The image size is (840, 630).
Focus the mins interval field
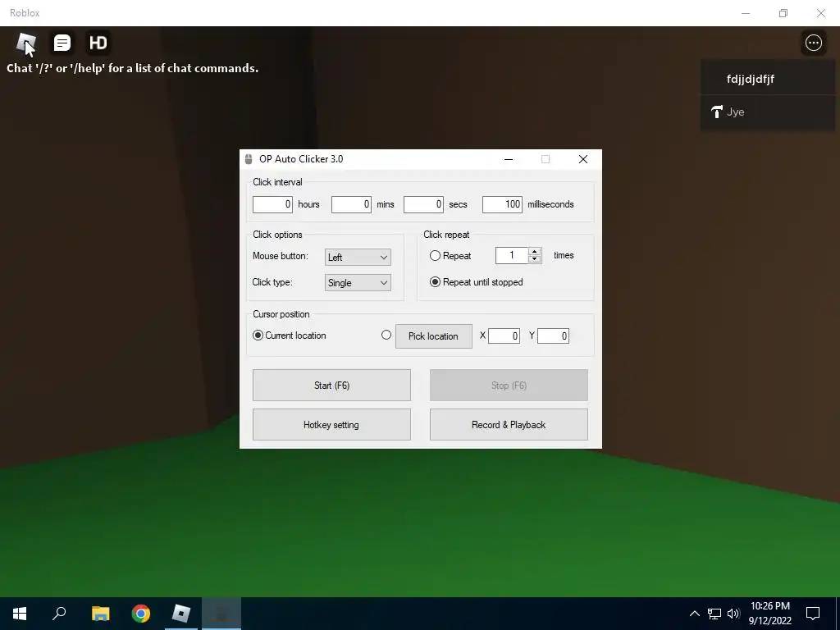[351, 204]
